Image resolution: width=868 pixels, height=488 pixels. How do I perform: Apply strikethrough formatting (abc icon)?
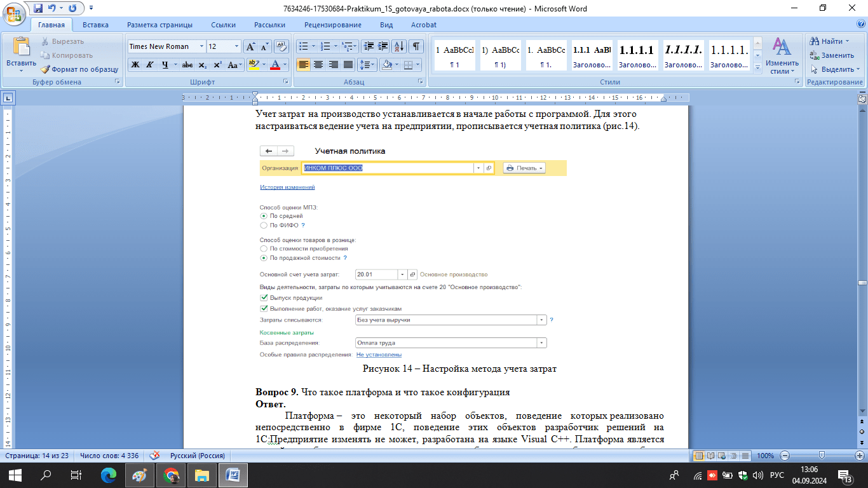pos(187,65)
